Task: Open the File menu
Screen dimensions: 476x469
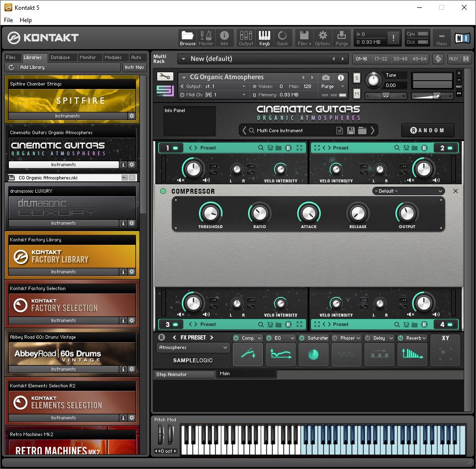Action: [x=8, y=20]
